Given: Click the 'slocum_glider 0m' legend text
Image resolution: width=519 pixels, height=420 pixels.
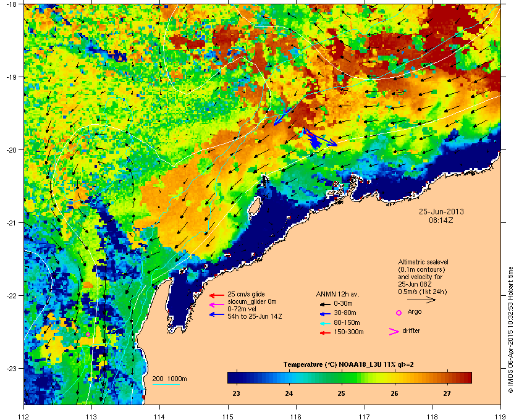Looking at the screenshot, I should tap(252, 302).
